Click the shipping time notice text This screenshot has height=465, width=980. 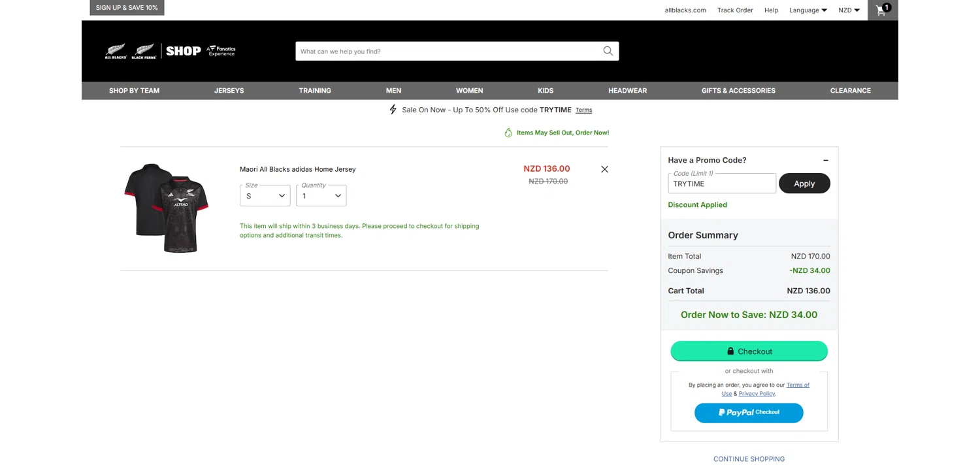359,231
